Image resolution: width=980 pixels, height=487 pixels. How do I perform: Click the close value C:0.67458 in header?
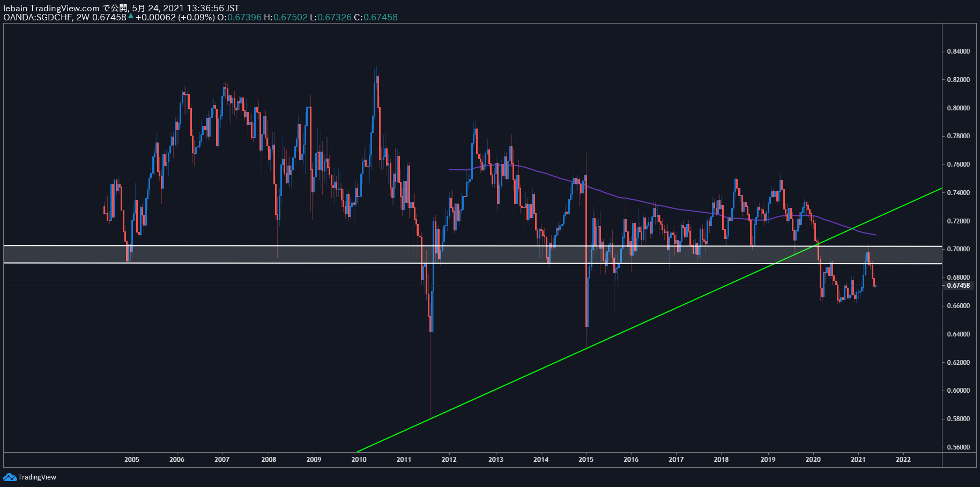(376, 17)
